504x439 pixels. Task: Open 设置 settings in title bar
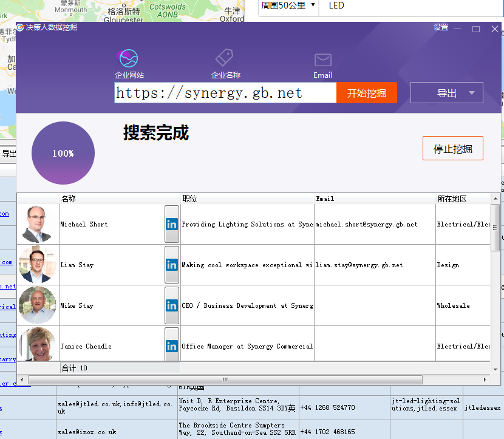coord(441,27)
